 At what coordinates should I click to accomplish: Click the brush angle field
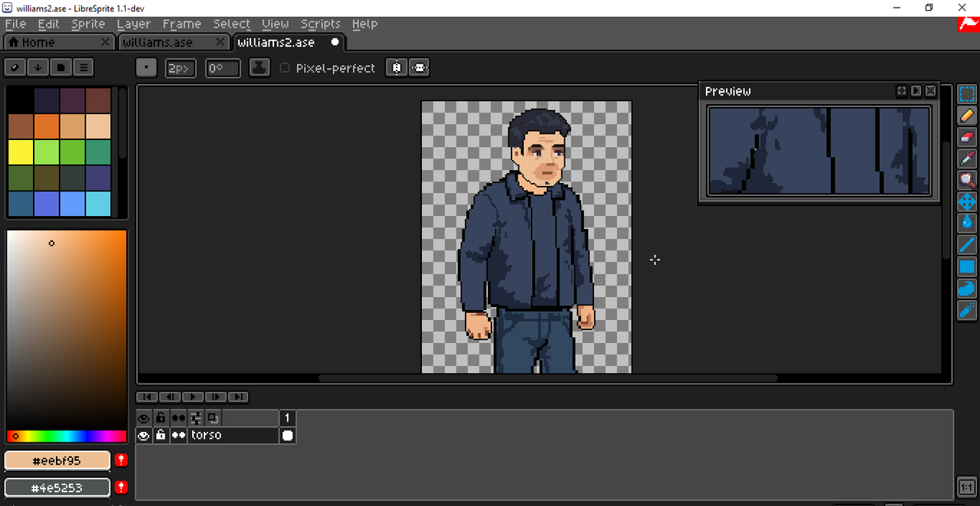223,68
